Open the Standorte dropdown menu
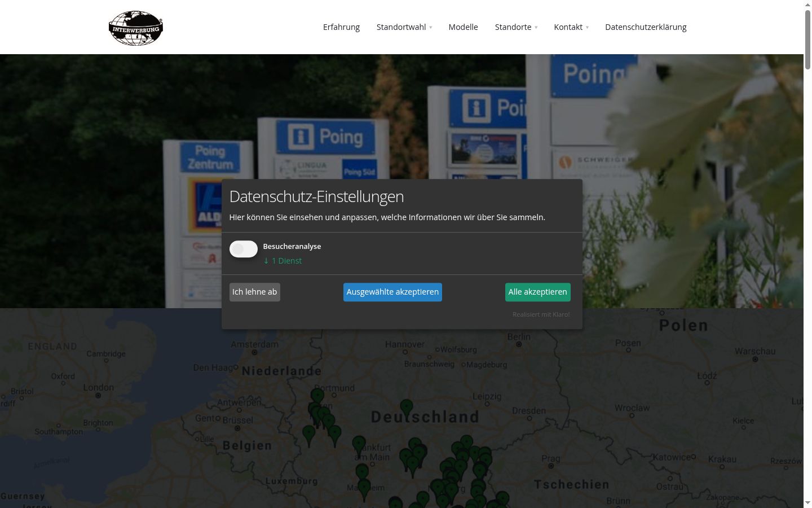 click(x=516, y=27)
